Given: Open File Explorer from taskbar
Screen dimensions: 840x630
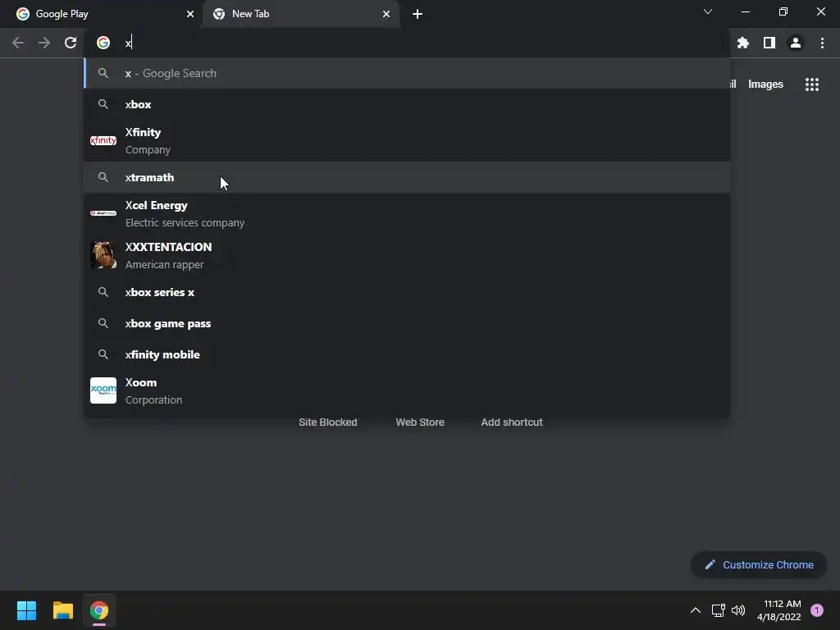Looking at the screenshot, I should tap(62, 610).
